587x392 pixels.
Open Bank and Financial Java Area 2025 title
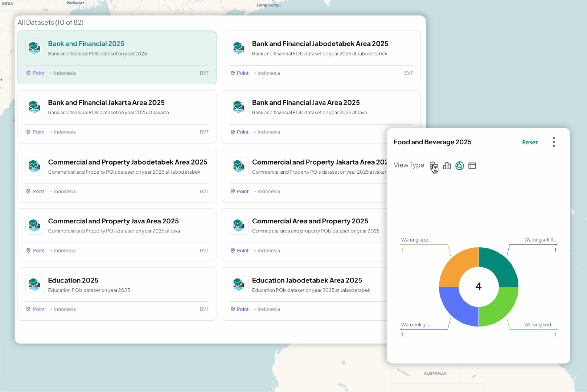click(306, 103)
